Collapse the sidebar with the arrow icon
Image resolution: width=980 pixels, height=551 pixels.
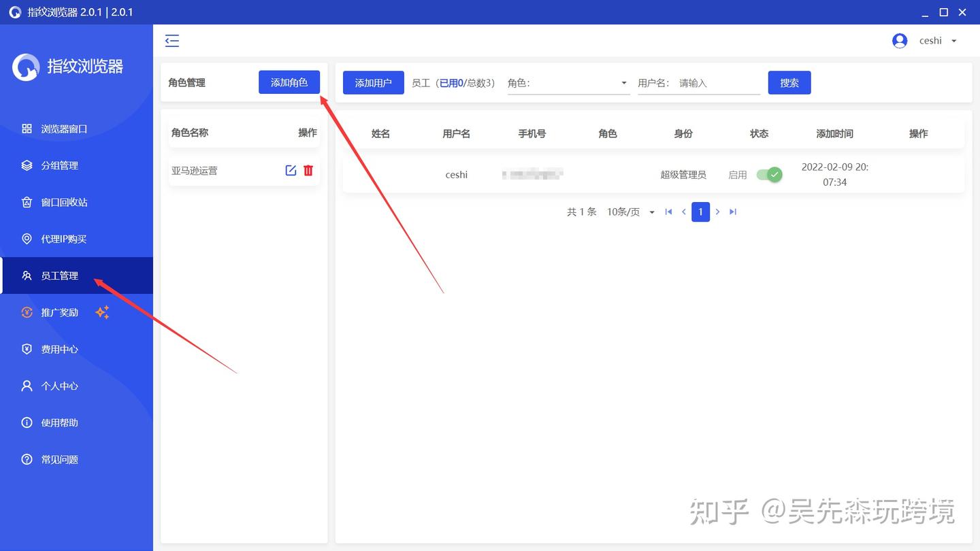coord(171,41)
